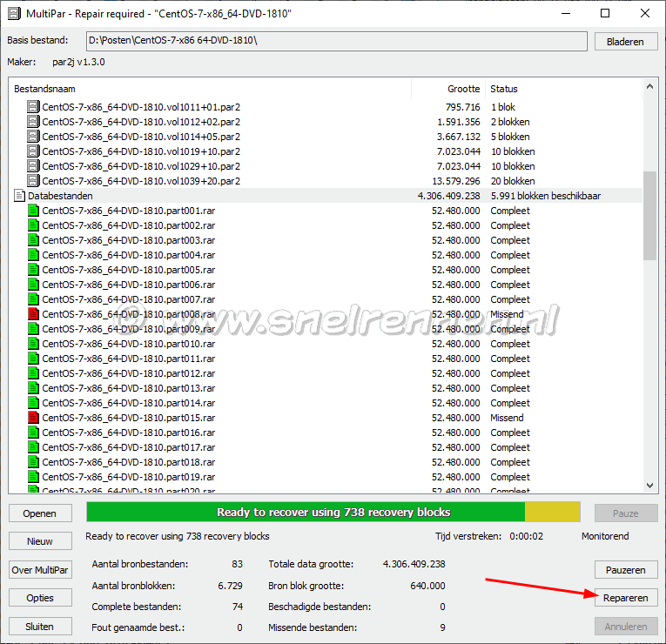The image size is (666, 644).
Task: Click the green icon of part016.rar
Action: click(34, 433)
